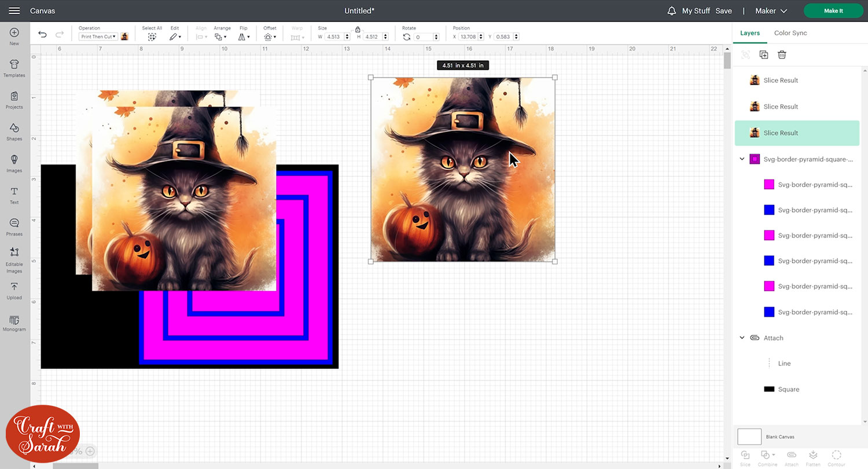
Task: Open the hamburger menu next to Canvas
Action: pos(14,10)
